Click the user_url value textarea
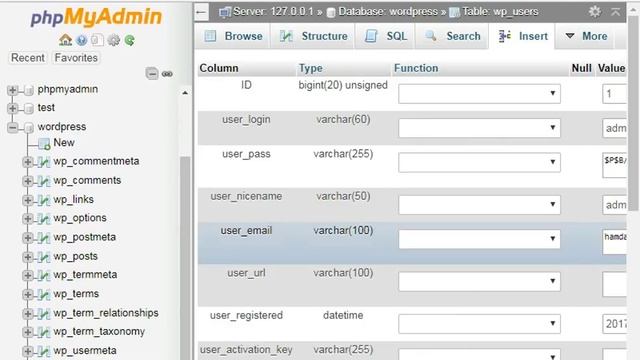The image size is (640, 360). [x=614, y=284]
